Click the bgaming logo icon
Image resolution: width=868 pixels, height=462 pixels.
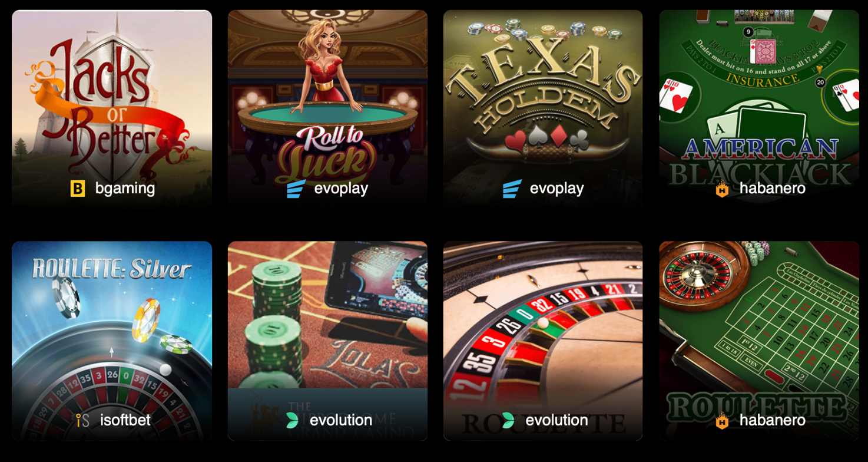78,189
